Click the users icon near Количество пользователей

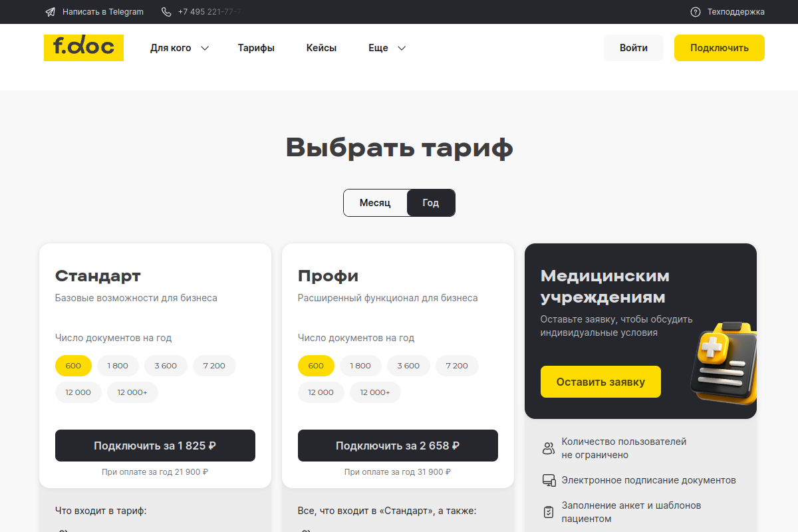point(549,448)
